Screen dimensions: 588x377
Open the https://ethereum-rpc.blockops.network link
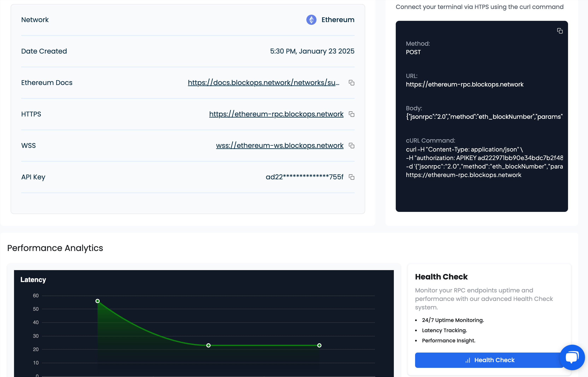pos(276,114)
